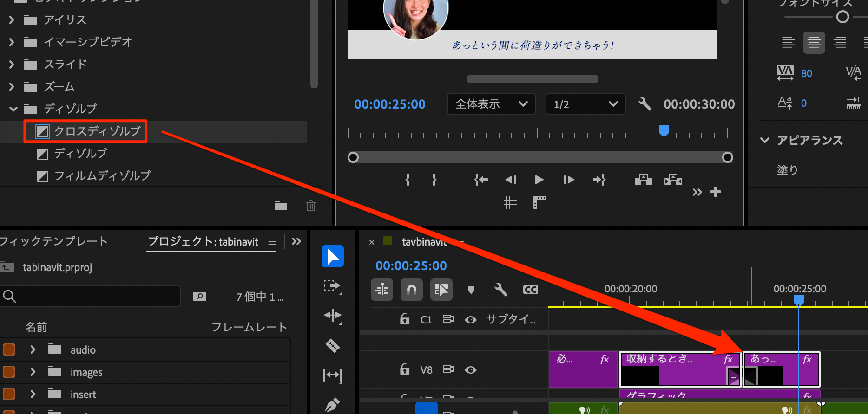The width and height of the screenshot is (868, 414).
Task: Collapse the ディゾルブ effects folder
Action: tap(13, 109)
